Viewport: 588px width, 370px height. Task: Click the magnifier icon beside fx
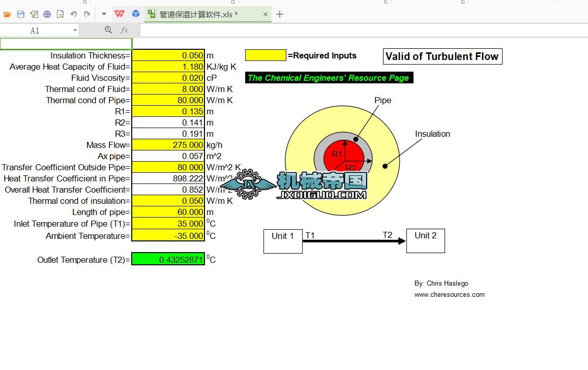click(108, 30)
